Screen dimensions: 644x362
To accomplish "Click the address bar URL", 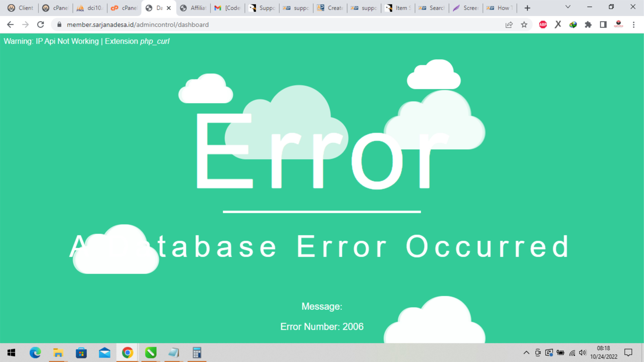I will (138, 25).
